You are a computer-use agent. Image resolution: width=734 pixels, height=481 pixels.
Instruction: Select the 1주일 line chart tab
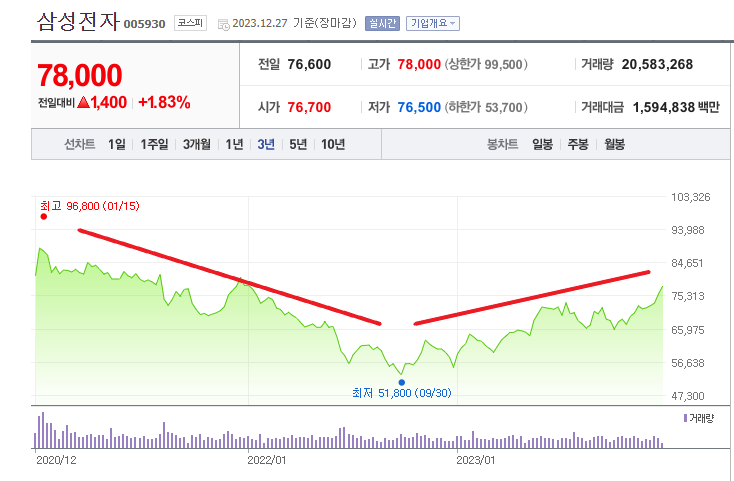154,144
